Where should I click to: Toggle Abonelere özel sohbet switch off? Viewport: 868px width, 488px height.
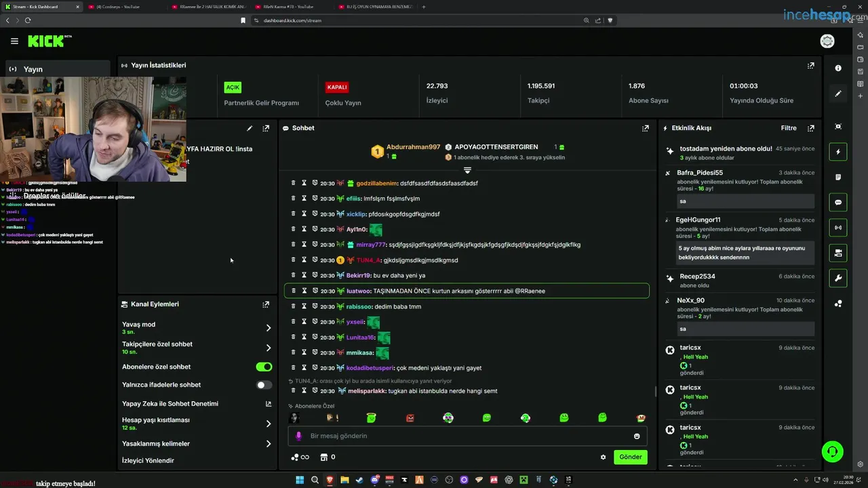[x=264, y=367]
